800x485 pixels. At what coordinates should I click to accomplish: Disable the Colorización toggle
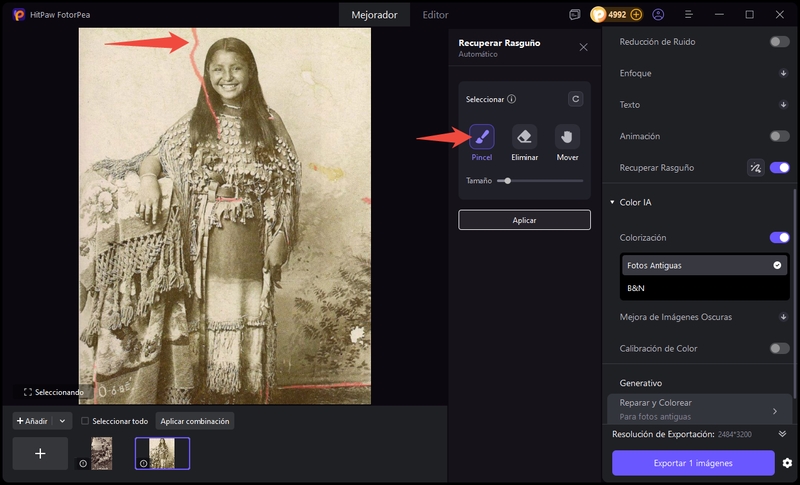pyautogui.click(x=779, y=238)
